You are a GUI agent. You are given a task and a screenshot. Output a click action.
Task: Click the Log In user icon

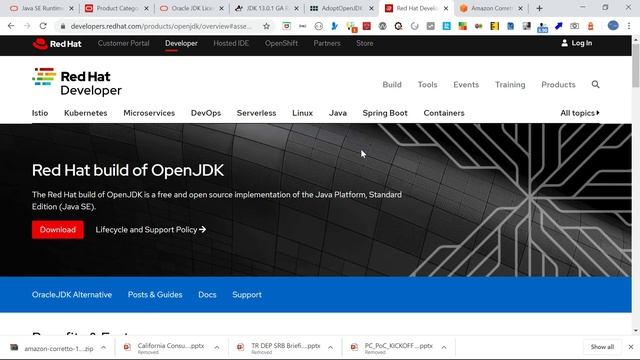pyautogui.click(x=564, y=43)
